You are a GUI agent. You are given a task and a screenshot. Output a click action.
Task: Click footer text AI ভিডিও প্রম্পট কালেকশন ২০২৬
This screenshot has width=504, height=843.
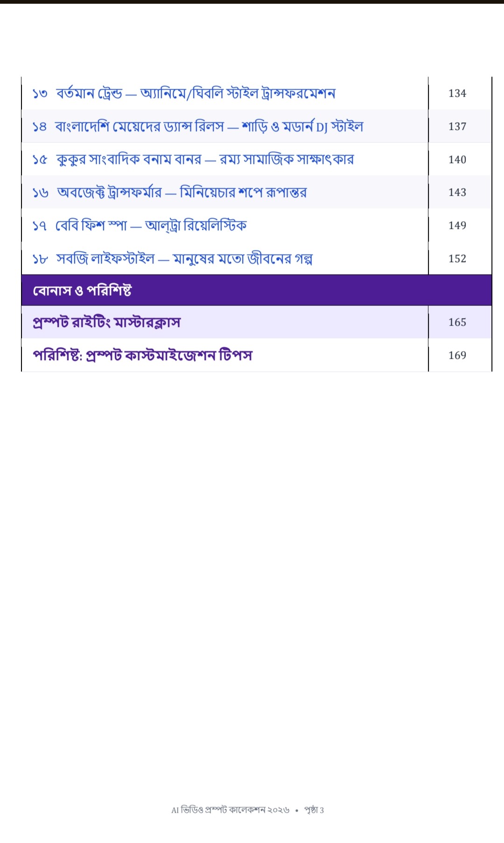(231, 810)
